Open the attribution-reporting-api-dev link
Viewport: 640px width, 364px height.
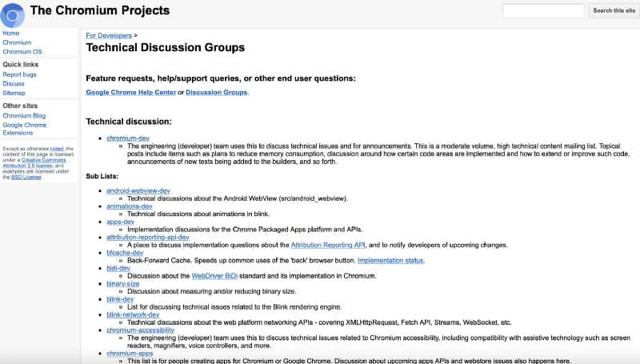coord(148,237)
